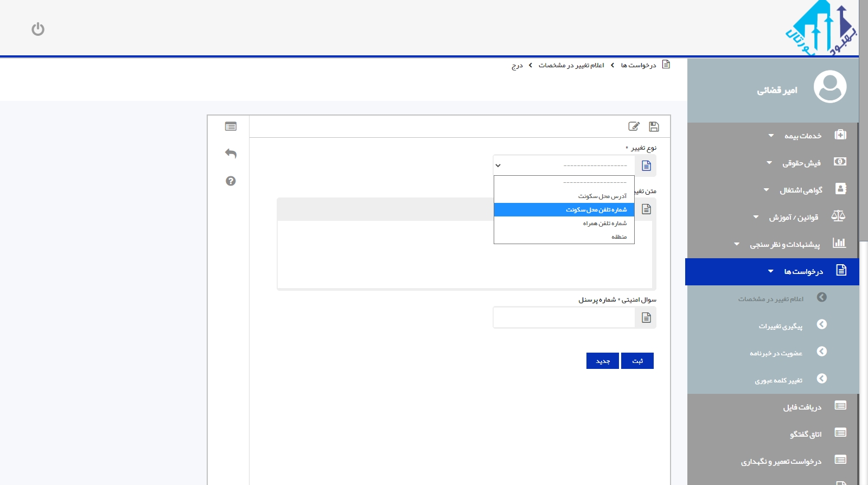Click the power logout icon
This screenshot has width=868, height=485.
click(38, 29)
